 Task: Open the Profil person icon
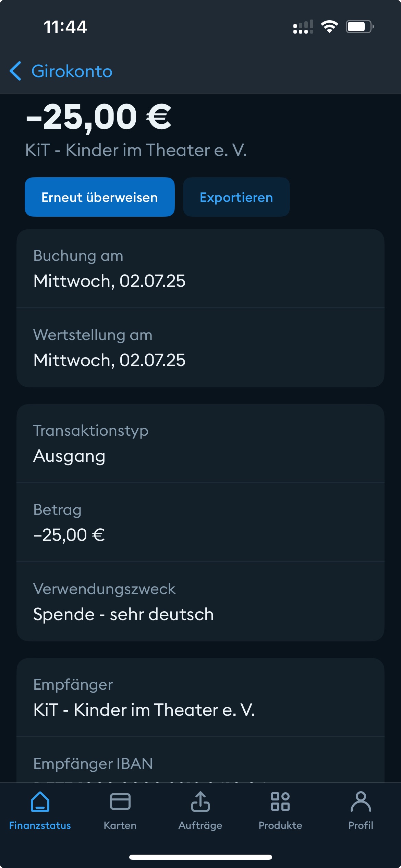[361, 801]
